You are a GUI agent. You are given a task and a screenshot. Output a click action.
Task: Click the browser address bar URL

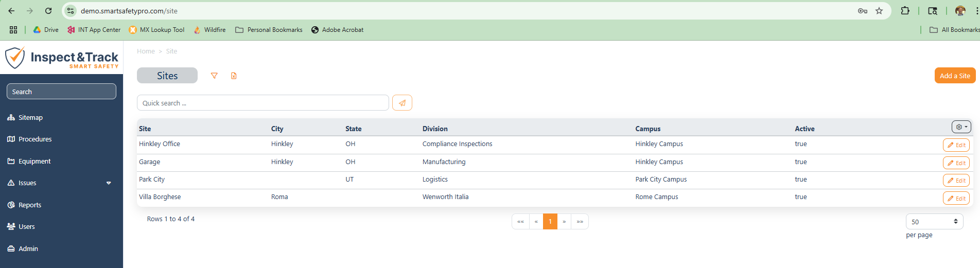tap(129, 11)
